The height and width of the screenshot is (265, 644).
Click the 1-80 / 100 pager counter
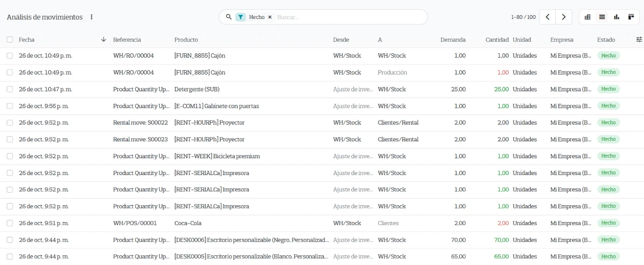pos(523,17)
